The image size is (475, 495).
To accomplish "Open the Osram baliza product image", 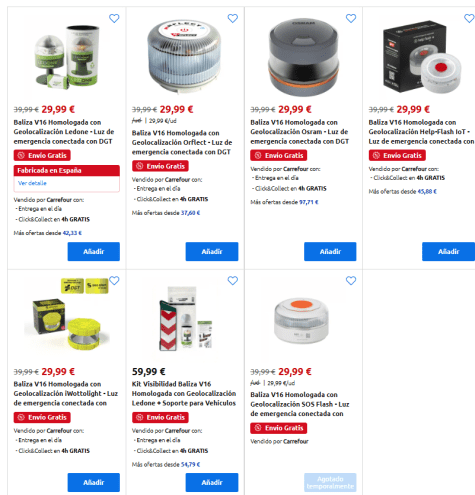I will click(x=304, y=57).
